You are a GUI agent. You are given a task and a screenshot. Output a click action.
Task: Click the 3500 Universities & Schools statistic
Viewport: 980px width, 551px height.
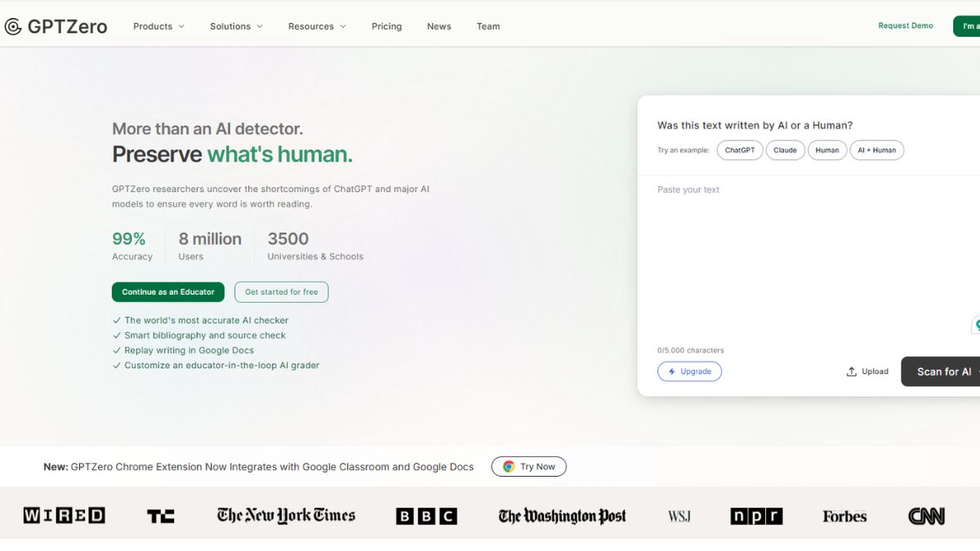click(315, 246)
